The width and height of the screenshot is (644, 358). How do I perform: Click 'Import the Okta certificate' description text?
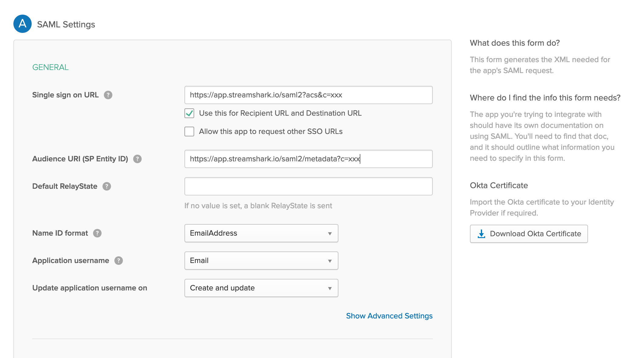[x=542, y=208]
